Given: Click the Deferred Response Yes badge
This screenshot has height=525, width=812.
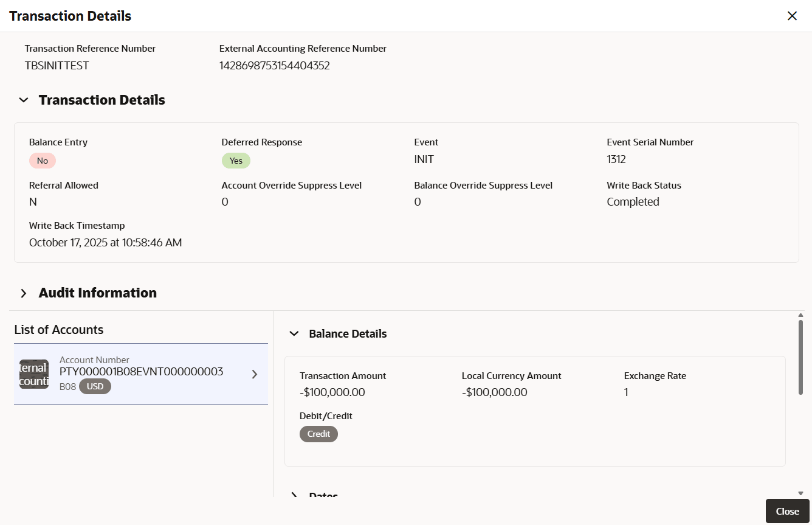Looking at the screenshot, I should (x=236, y=161).
